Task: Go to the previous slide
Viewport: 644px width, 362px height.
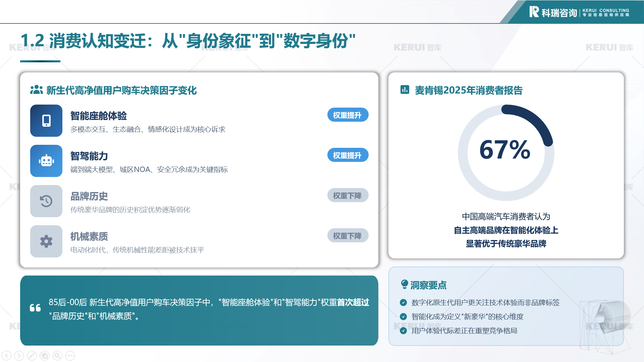Action: pyautogui.click(x=6, y=356)
